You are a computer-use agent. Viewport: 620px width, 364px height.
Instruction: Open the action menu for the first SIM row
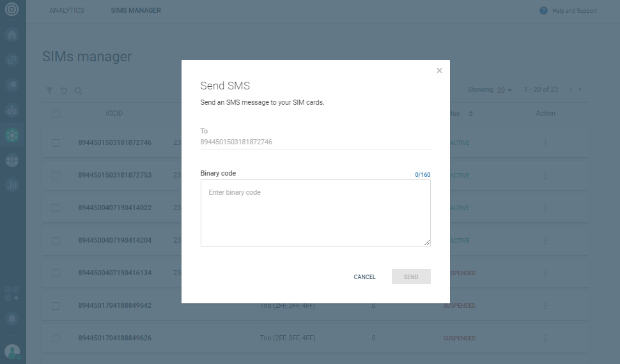pyautogui.click(x=545, y=143)
